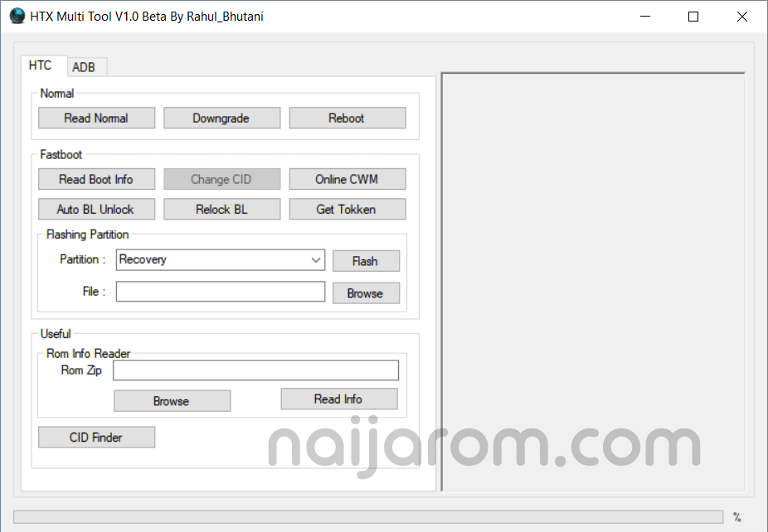Click the Read Info button
768x532 pixels.
click(339, 399)
